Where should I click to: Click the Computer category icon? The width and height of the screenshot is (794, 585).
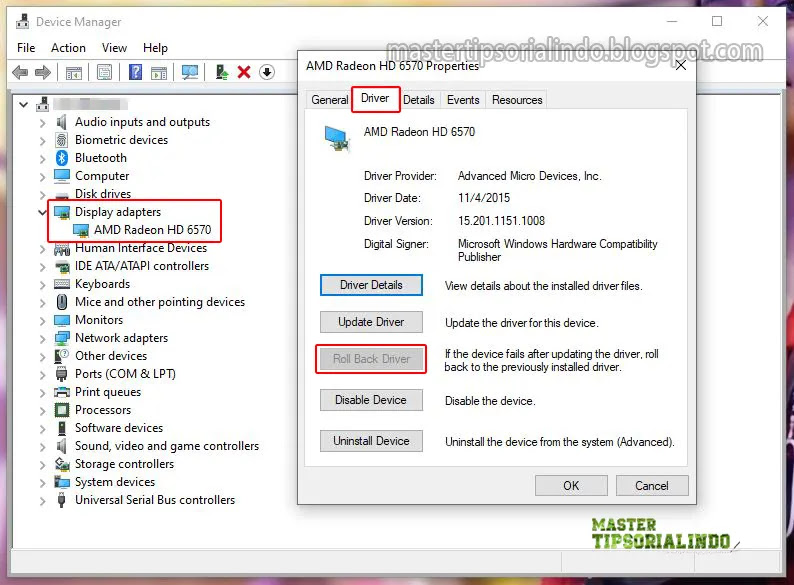coord(62,176)
